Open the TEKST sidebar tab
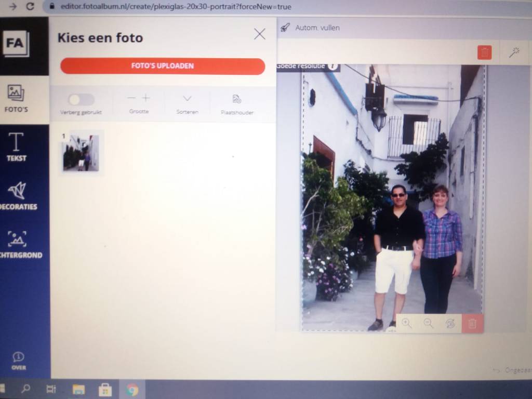Viewport: 532px width, 399px height. tap(17, 147)
